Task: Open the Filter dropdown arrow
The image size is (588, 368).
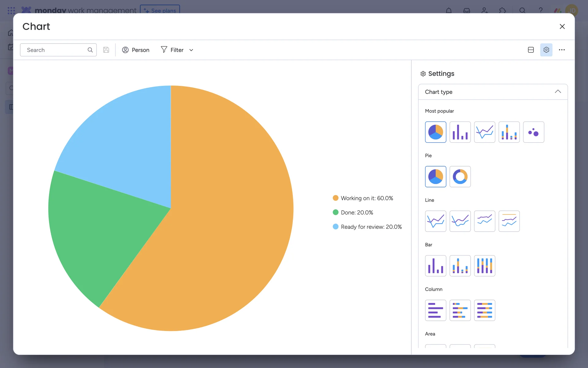Action: [191, 50]
